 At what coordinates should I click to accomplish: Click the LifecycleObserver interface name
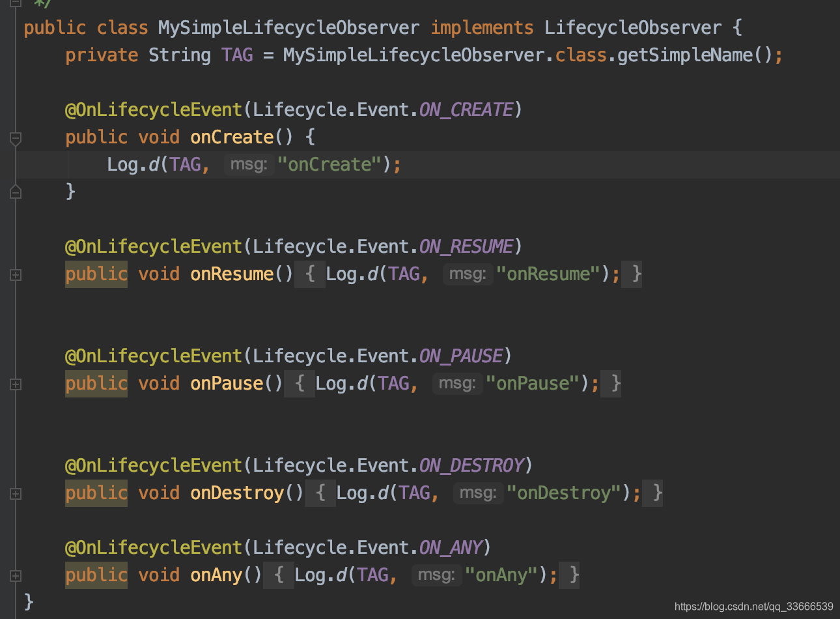633,28
